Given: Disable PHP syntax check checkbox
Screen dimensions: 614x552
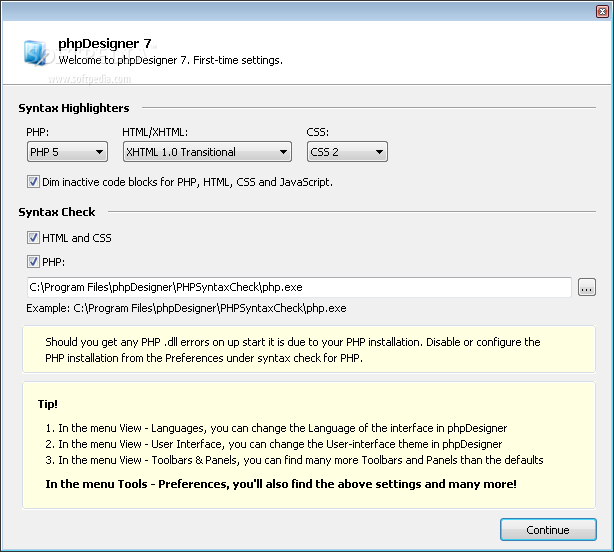Looking at the screenshot, I should coord(33,262).
